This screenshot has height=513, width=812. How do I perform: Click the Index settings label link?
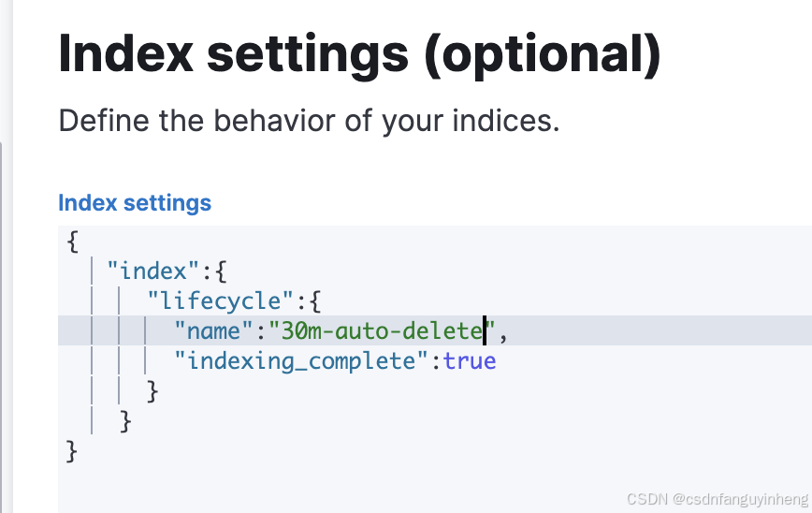coord(135,202)
